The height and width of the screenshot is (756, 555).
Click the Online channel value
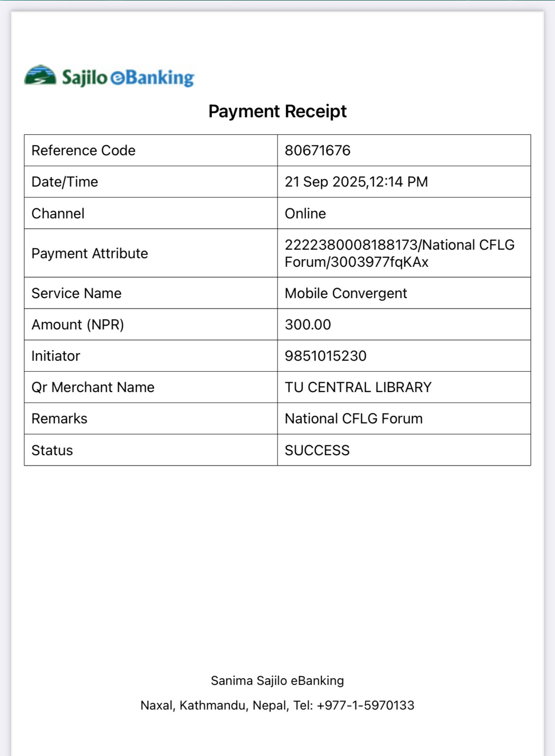[305, 214]
